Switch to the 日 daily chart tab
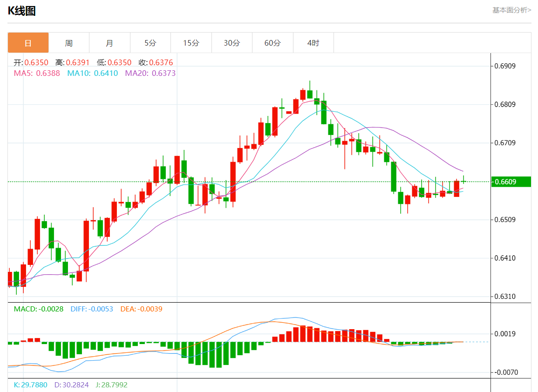Viewport: 538px width, 392px height. [28, 43]
